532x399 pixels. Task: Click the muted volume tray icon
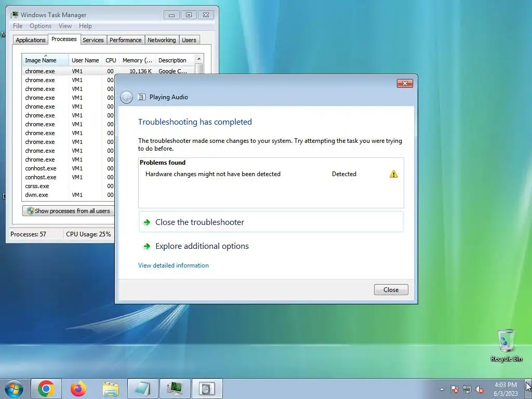480,389
